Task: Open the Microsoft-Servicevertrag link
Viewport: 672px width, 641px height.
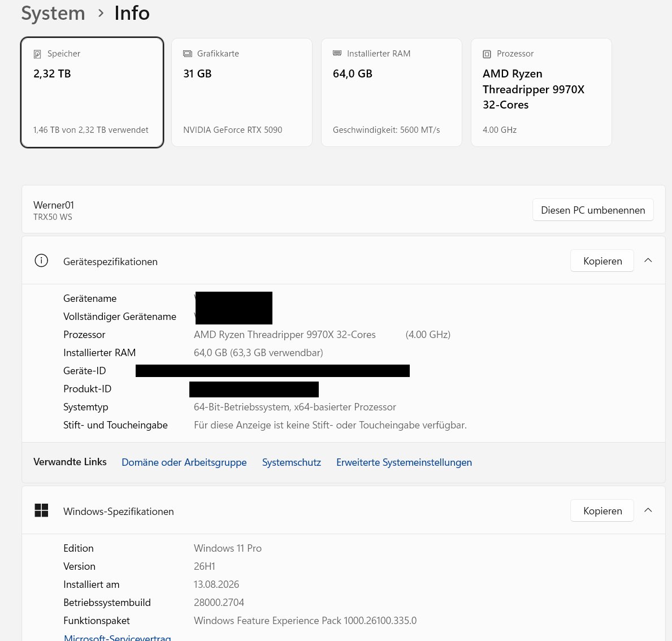Action: 118,638
